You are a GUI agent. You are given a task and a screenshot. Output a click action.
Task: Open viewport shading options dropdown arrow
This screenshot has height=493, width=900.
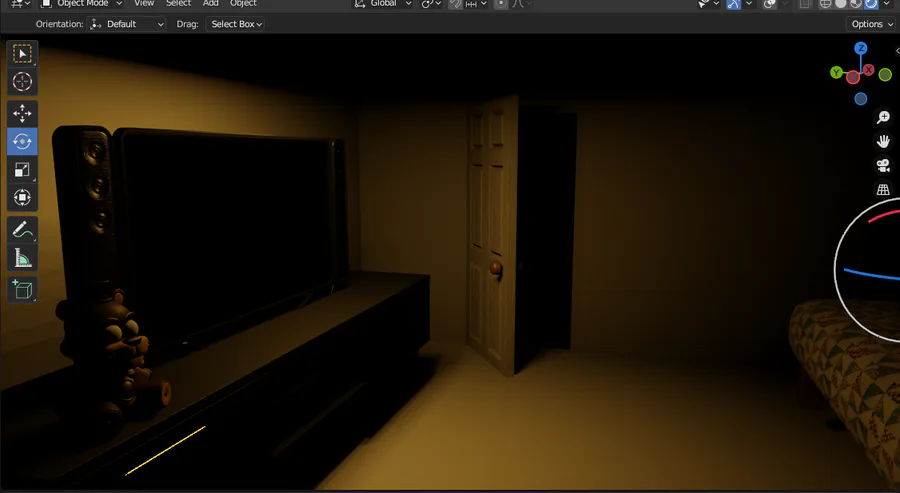(x=886, y=4)
